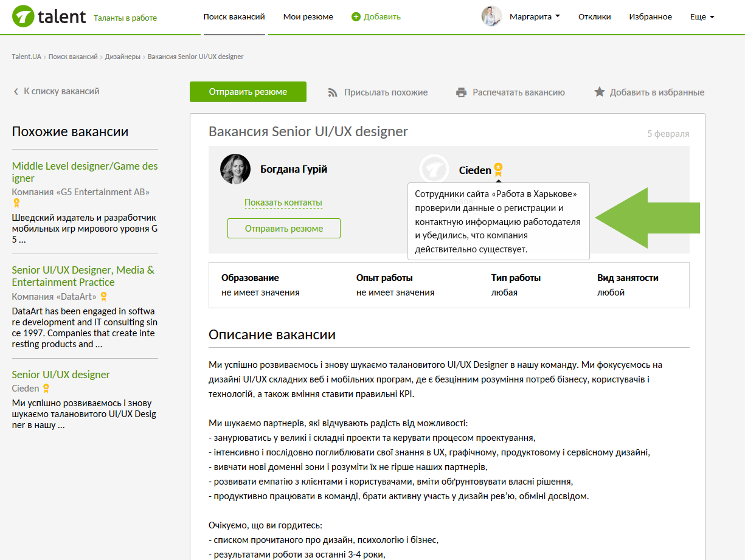
Task: Click Дизайнеры breadcrumb link
Action: click(123, 57)
